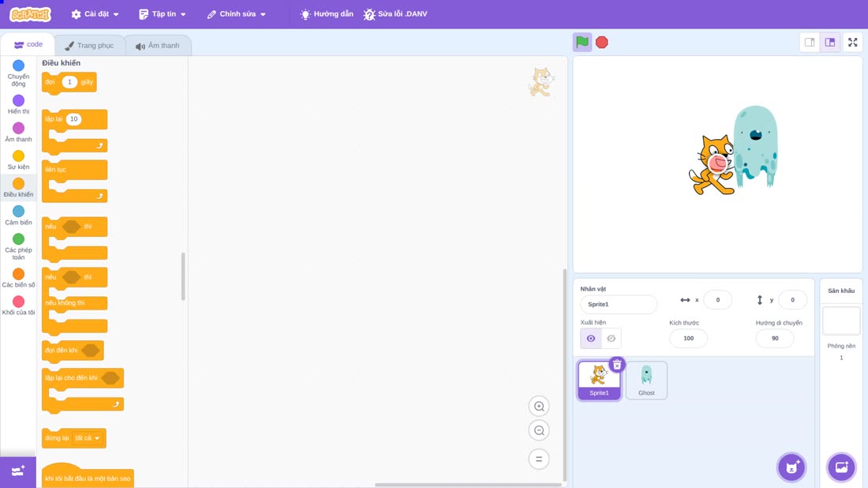Click the Kích thước size field
868x488 pixels.
688,339
